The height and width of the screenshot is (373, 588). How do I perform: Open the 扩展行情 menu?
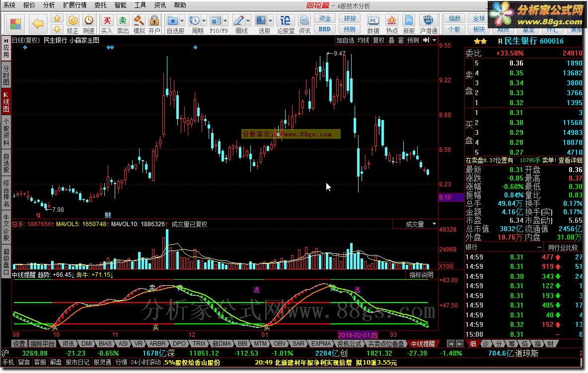click(74, 5)
